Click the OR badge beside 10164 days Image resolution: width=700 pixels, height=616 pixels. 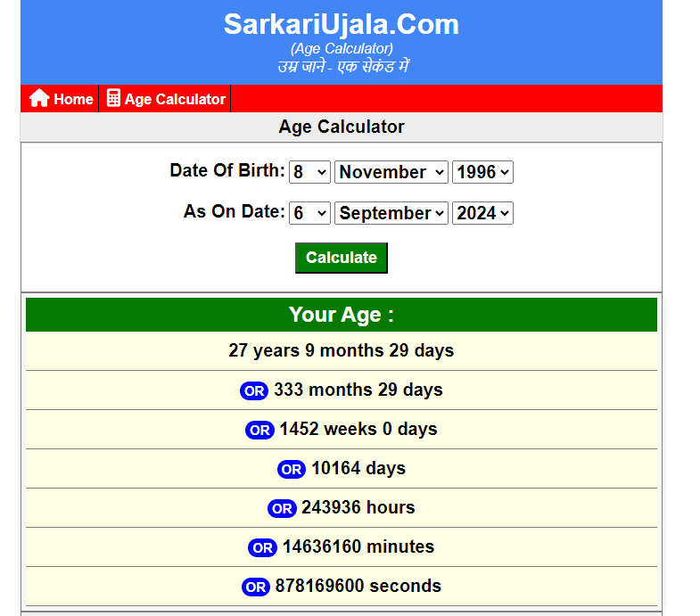(x=292, y=470)
